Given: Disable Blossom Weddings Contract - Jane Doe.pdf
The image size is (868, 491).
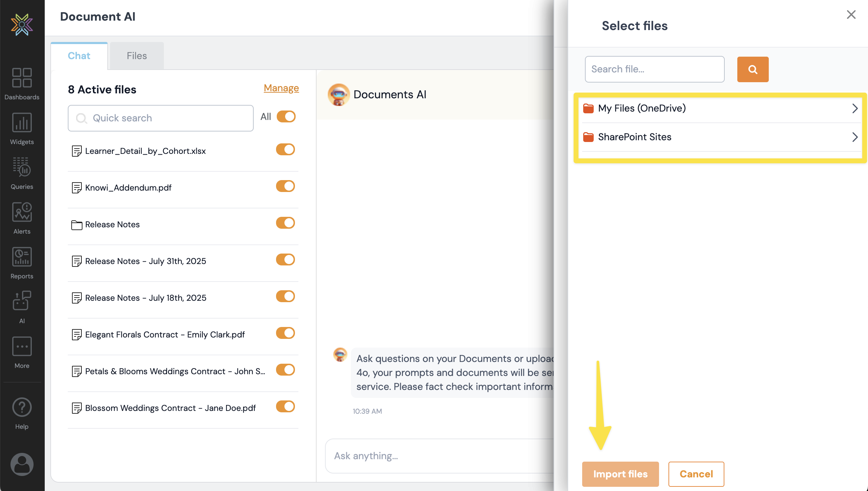Looking at the screenshot, I should [x=285, y=406].
